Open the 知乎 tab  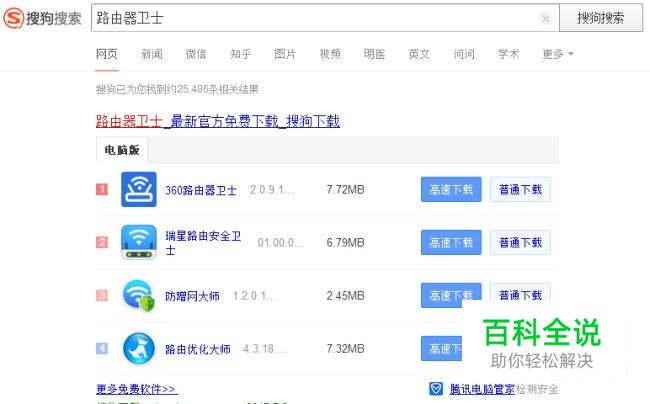[x=240, y=54]
